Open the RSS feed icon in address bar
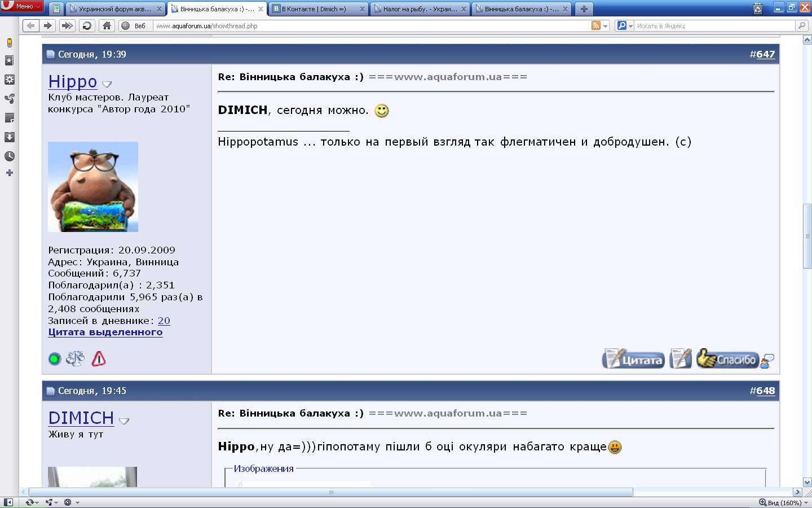This screenshot has height=508, width=812. tap(595, 25)
